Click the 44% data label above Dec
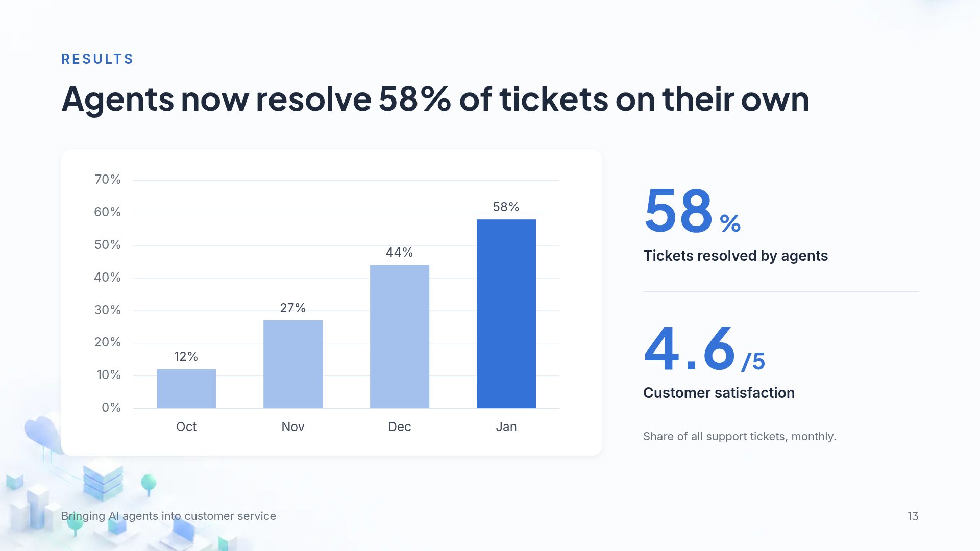 (x=399, y=252)
